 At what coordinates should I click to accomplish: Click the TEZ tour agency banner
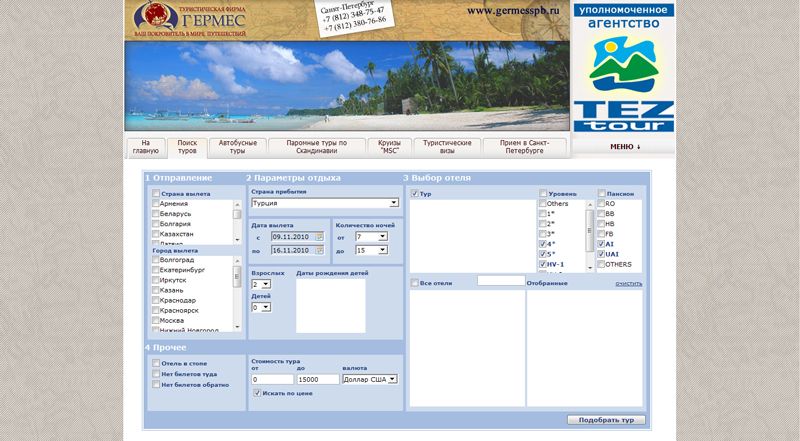pyautogui.click(x=623, y=69)
